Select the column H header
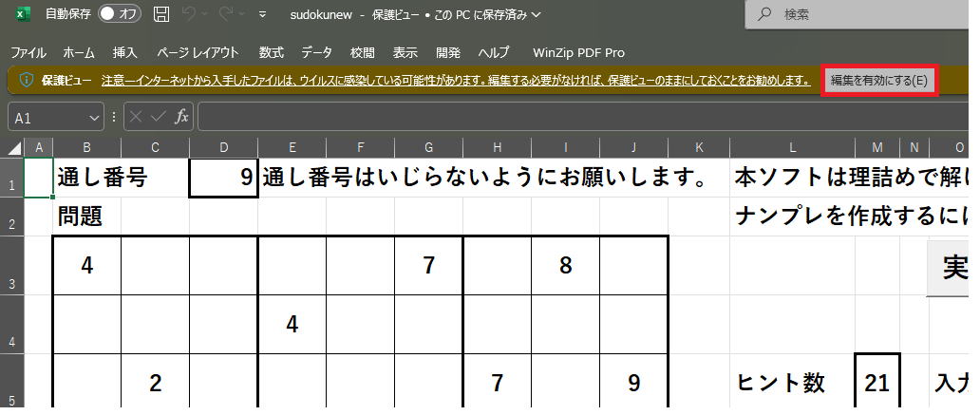The height and width of the screenshot is (415, 980). tap(497, 146)
